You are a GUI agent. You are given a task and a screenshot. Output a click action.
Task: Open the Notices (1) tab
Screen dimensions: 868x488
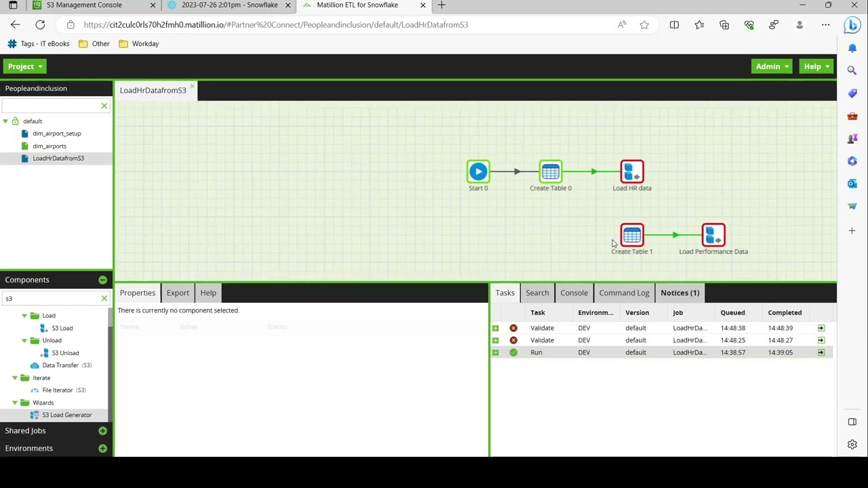679,293
